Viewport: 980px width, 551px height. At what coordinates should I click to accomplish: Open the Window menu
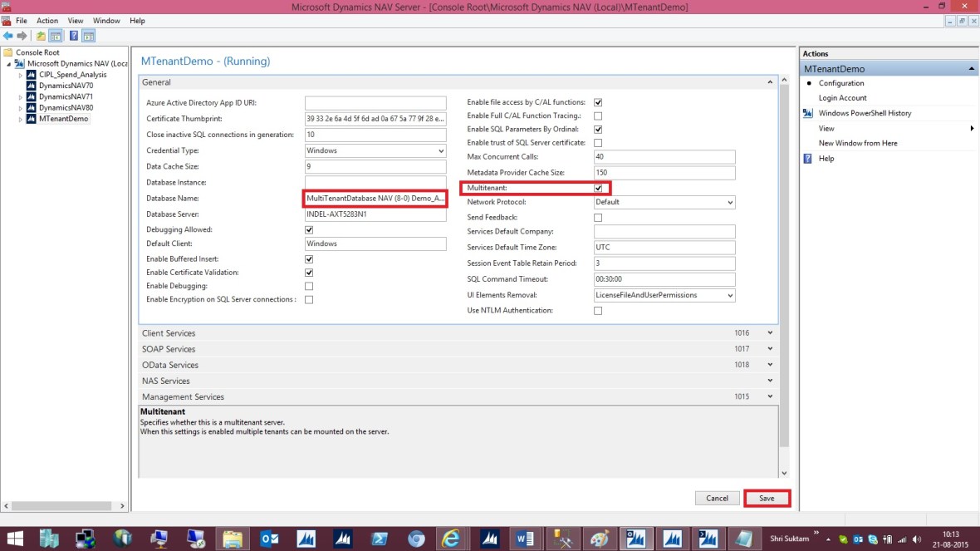click(106, 21)
